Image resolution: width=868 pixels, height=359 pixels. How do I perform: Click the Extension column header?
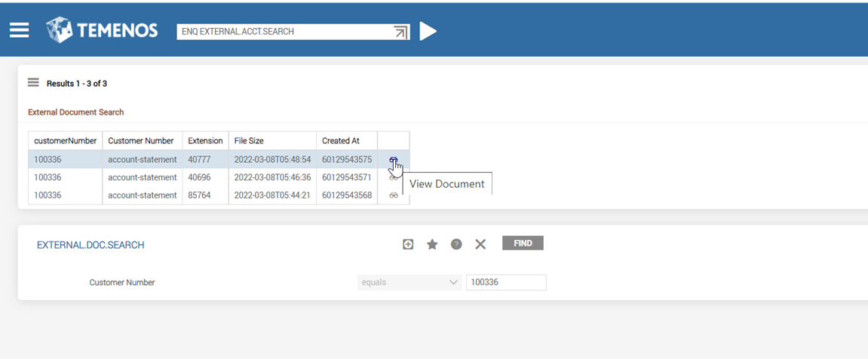pyautogui.click(x=205, y=141)
